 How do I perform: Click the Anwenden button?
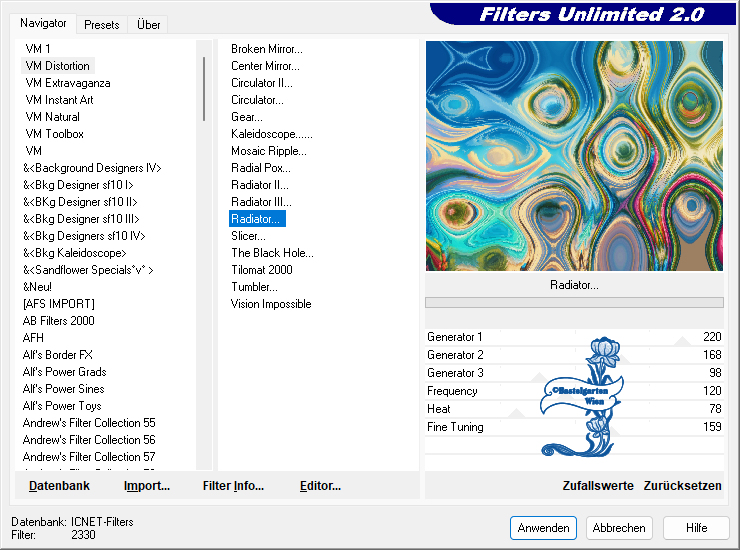543,528
